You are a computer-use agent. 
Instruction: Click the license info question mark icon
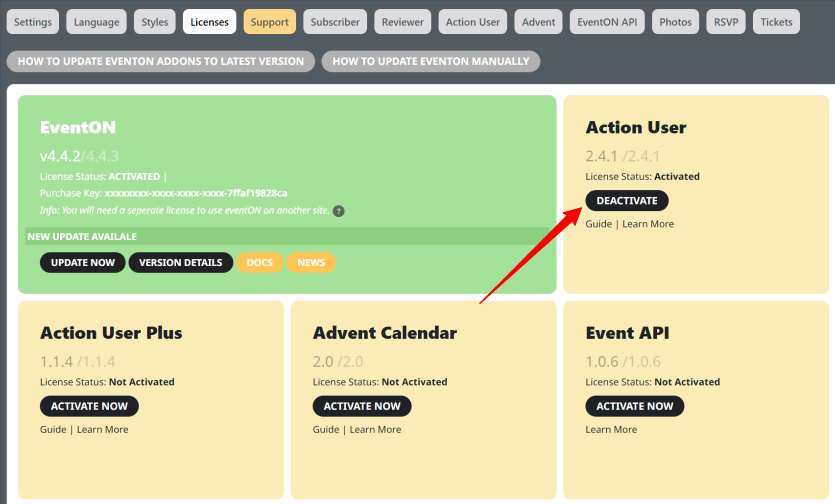338,211
